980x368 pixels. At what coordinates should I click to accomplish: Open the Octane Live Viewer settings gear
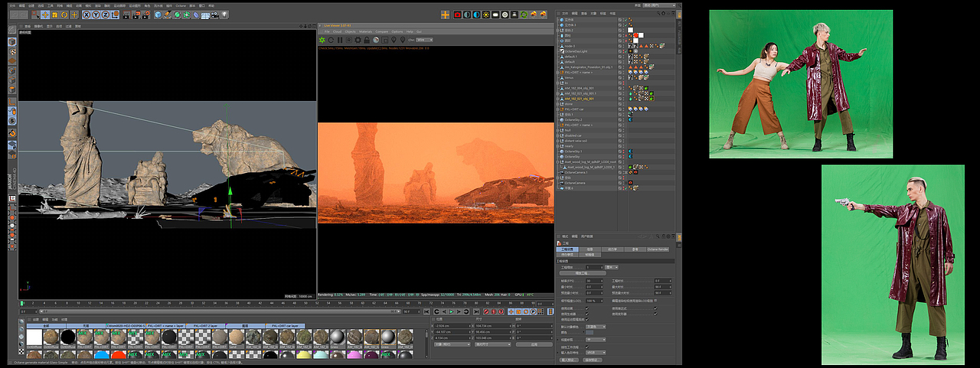tap(358, 40)
